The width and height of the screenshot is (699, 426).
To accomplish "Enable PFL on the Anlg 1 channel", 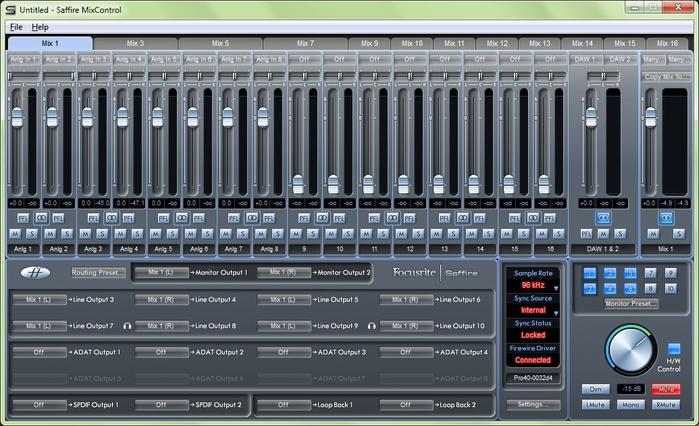I will point(22,216).
